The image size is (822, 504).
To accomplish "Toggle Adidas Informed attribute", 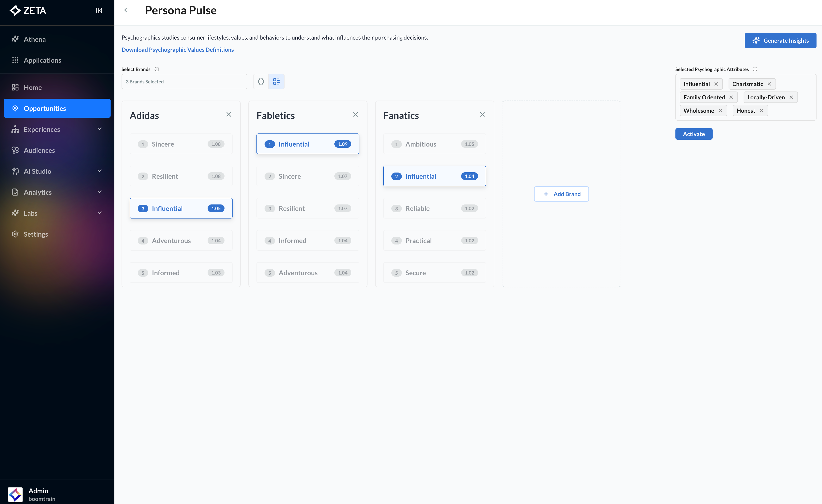I will point(181,273).
